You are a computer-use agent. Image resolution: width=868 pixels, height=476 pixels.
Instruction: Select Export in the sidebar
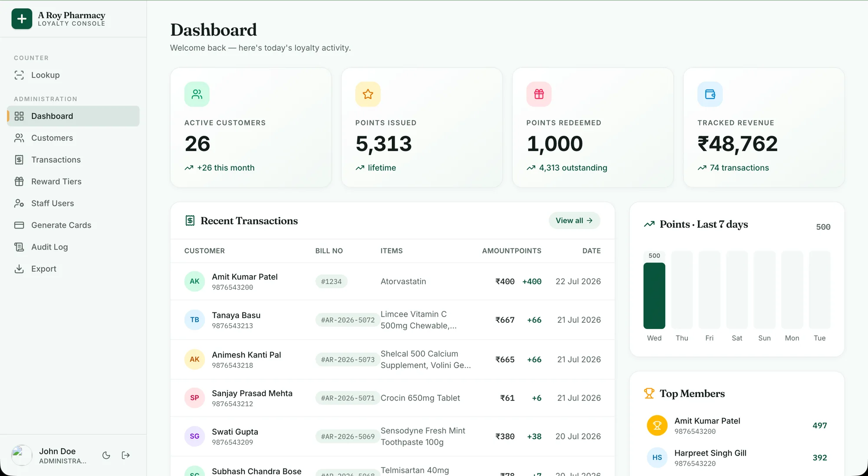73,269
